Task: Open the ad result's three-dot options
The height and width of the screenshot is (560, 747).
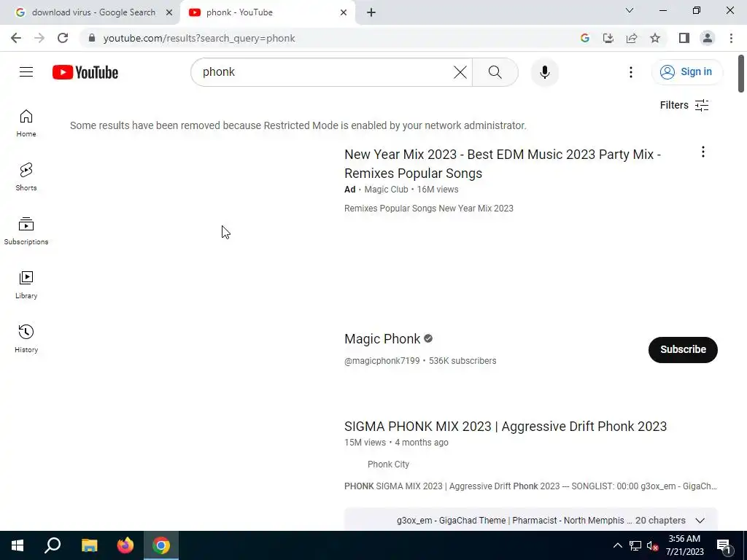Action: click(x=703, y=152)
